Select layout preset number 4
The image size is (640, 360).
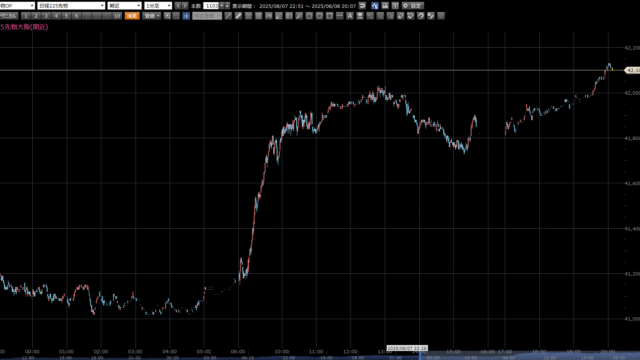(x=56, y=16)
